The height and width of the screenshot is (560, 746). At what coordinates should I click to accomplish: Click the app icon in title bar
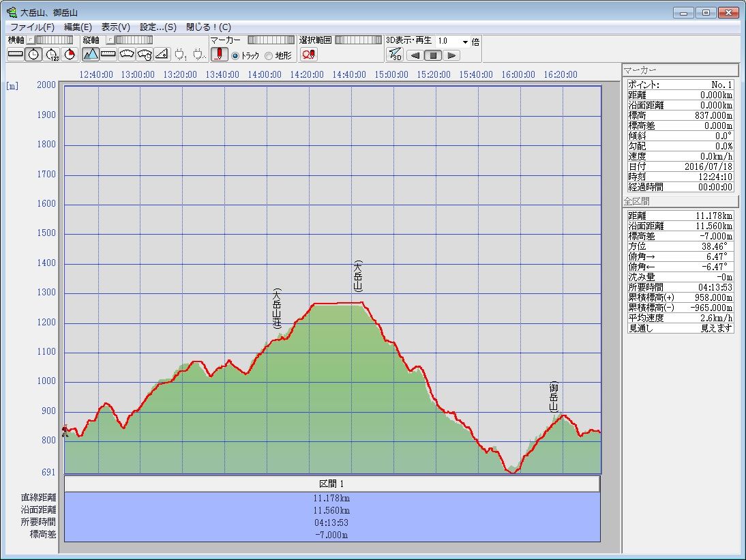pos(12,12)
